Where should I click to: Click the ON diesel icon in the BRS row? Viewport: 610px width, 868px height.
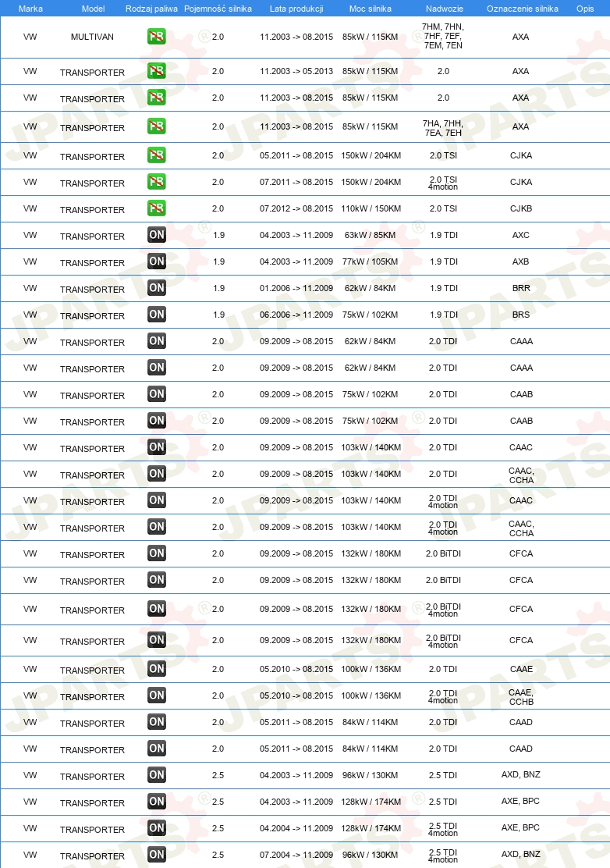157,315
